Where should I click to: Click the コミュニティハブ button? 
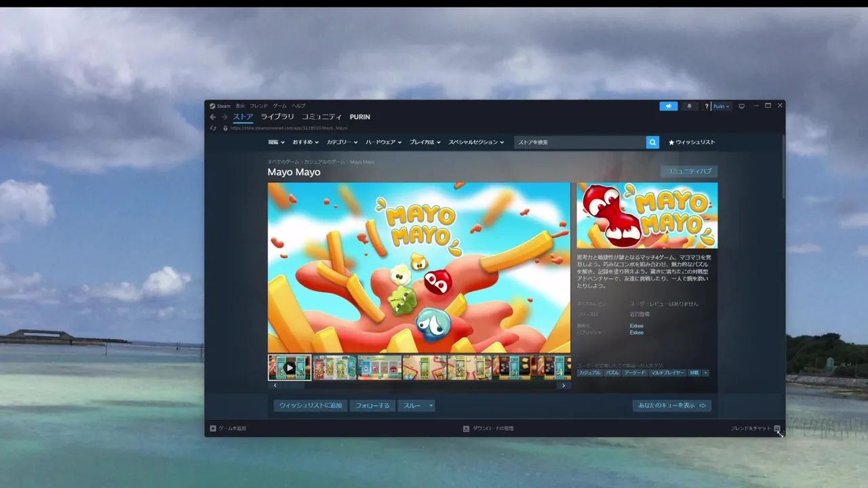click(689, 171)
